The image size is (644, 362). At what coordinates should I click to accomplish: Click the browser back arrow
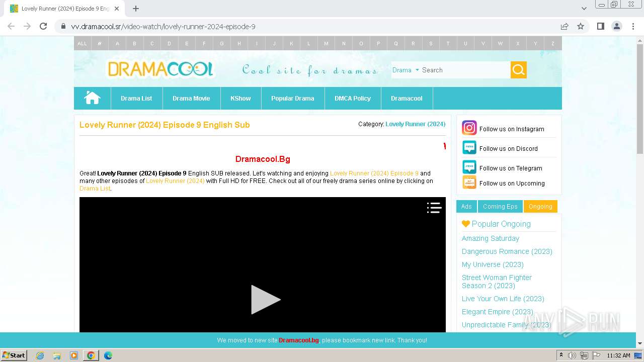11,26
